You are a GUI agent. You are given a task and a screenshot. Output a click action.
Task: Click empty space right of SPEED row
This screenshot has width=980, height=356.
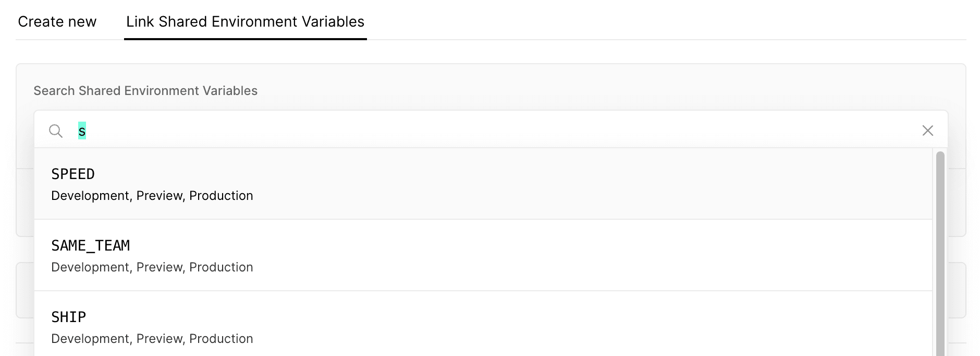(626, 184)
